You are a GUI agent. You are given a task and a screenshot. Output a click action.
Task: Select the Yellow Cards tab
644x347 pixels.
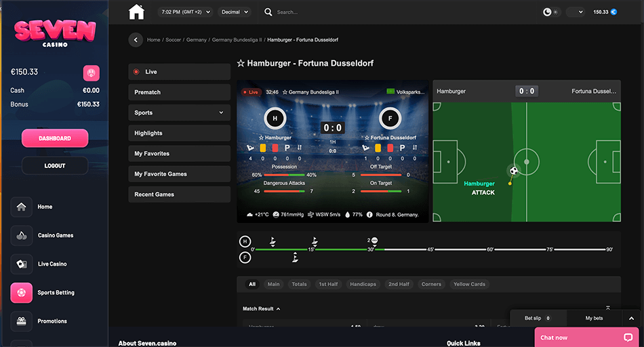470,284
